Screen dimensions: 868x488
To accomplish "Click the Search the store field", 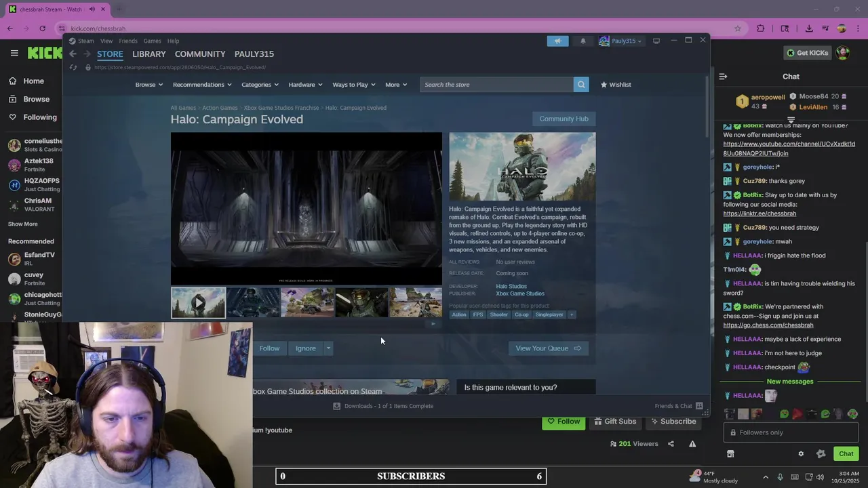I will point(496,85).
